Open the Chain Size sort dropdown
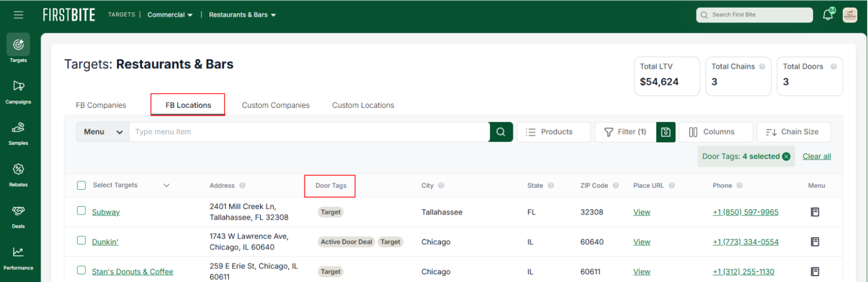This screenshot has height=282, width=868. [x=794, y=132]
